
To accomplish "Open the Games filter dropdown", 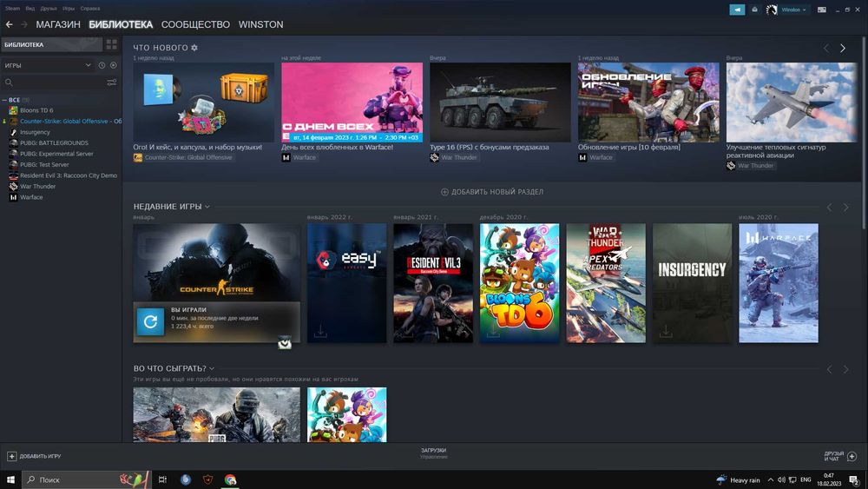I will click(x=48, y=65).
